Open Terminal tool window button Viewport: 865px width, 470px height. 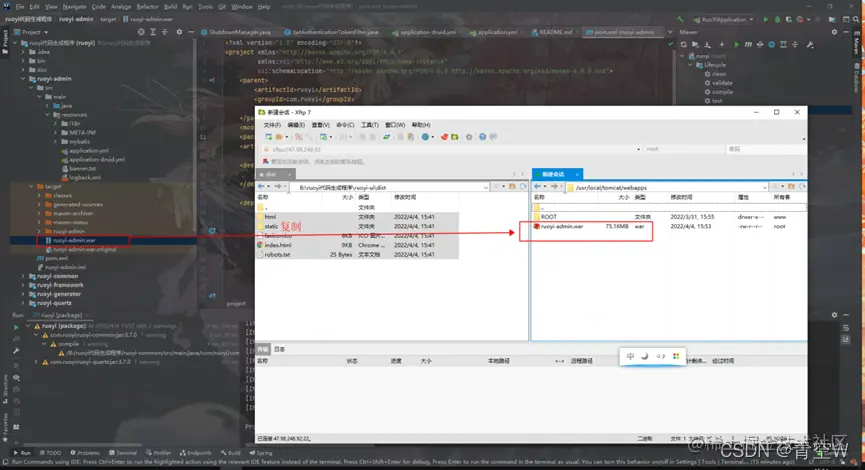(x=122, y=453)
